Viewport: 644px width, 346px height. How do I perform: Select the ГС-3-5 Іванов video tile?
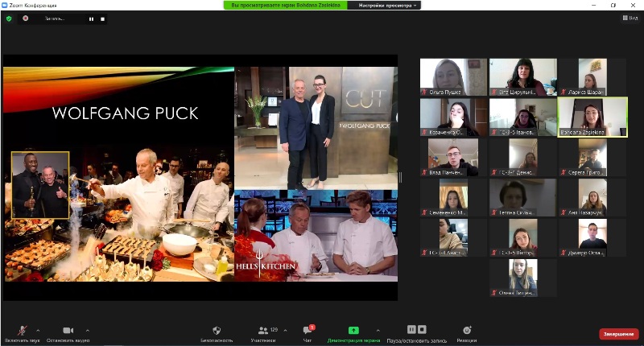[523, 117]
